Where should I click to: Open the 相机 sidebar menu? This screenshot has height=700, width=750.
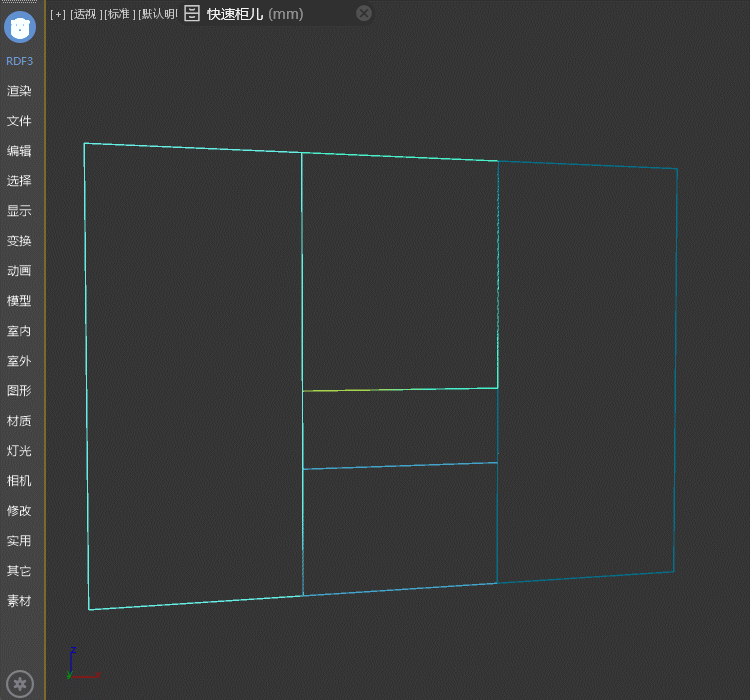point(20,481)
